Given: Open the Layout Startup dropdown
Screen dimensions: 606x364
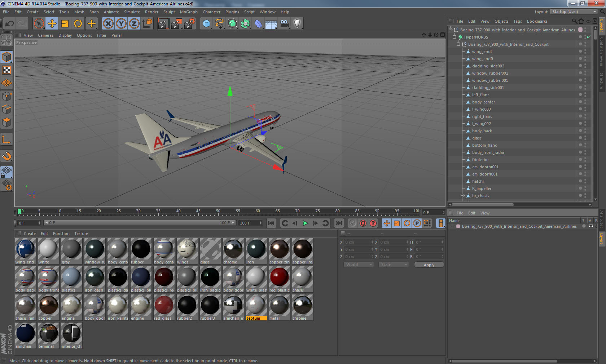Looking at the screenshot, I should tap(574, 12).
